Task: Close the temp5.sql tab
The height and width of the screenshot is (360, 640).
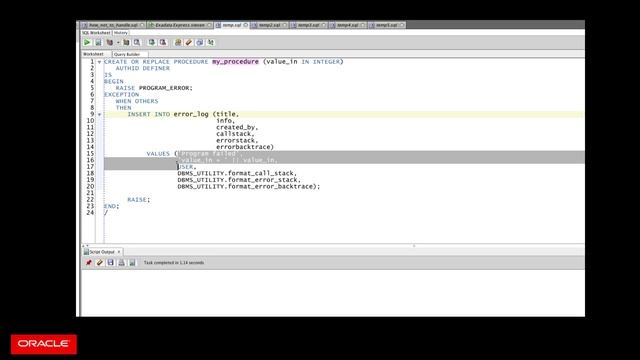Action: click(402, 25)
